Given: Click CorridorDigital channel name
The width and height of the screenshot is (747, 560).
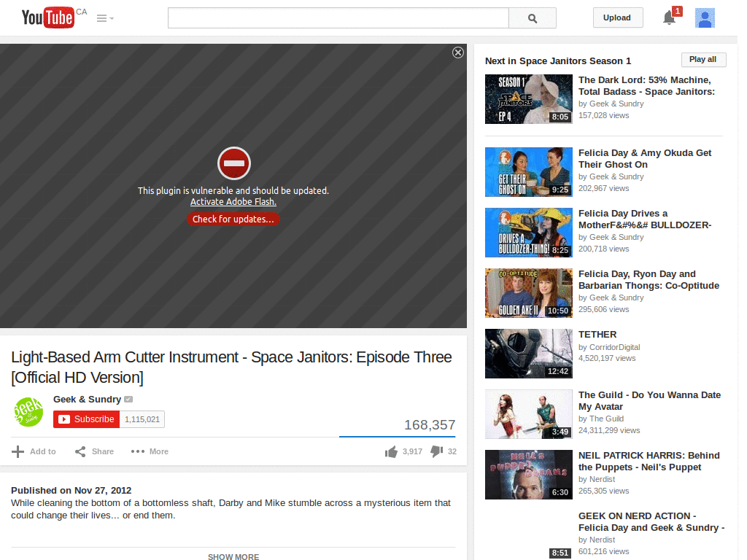Looking at the screenshot, I should click(614, 347).
